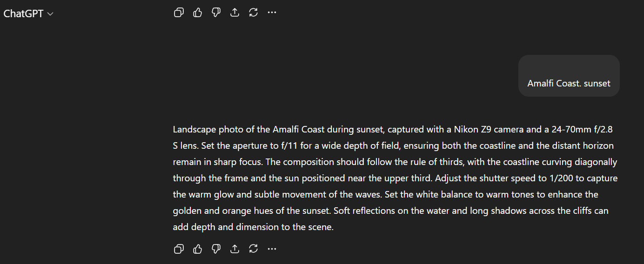Image resolution: width=644 pixels, height=264 pixels.
Task: Dislike the previous response with top thumbs-down
Action: (x=216, y=13)
